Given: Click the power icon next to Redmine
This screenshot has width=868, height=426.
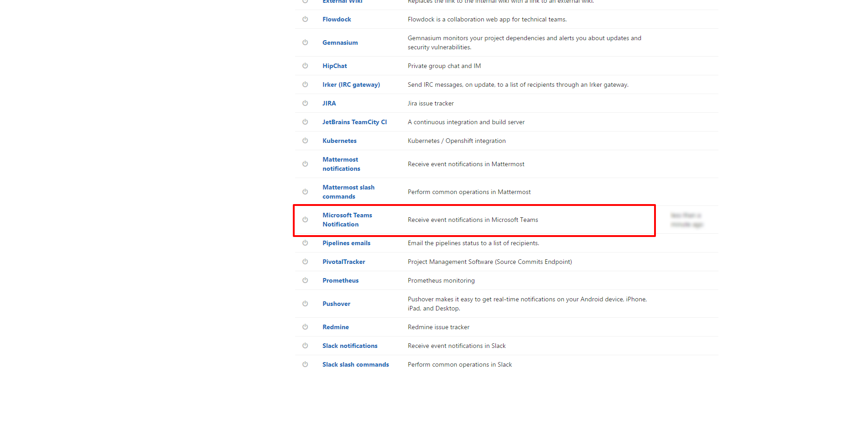Looking at the screenshot, I should tap(305, 327).
